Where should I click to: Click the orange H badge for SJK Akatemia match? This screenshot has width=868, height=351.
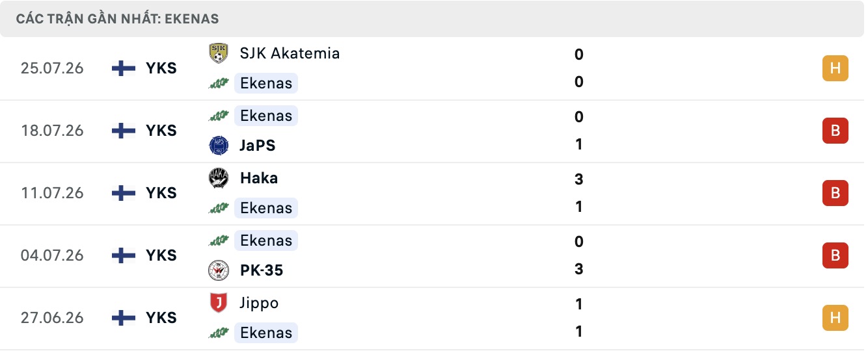835,68
